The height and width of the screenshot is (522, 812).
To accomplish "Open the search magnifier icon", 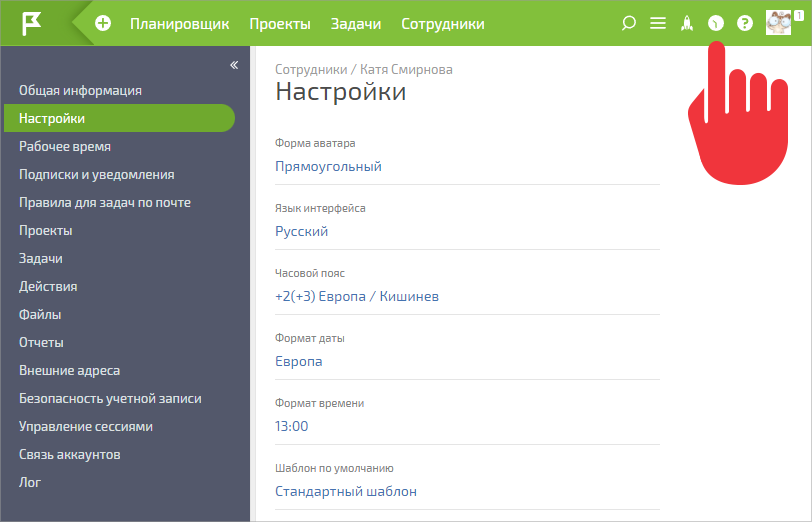I will tap(628, 23).
